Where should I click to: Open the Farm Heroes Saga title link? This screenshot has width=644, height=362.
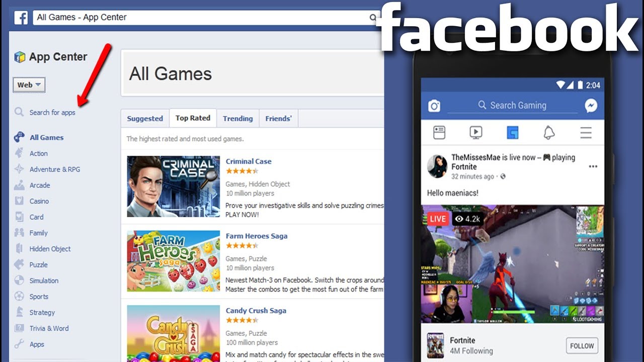(257, 236)
